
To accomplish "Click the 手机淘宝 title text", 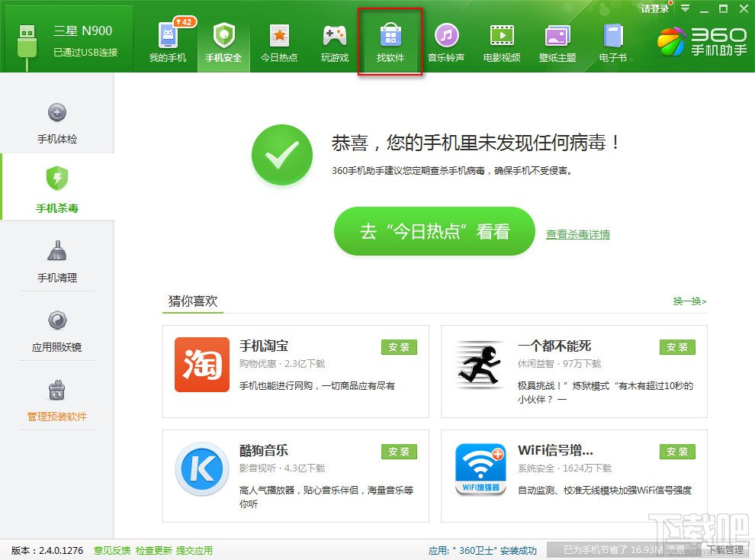I will tap(264, 346).
